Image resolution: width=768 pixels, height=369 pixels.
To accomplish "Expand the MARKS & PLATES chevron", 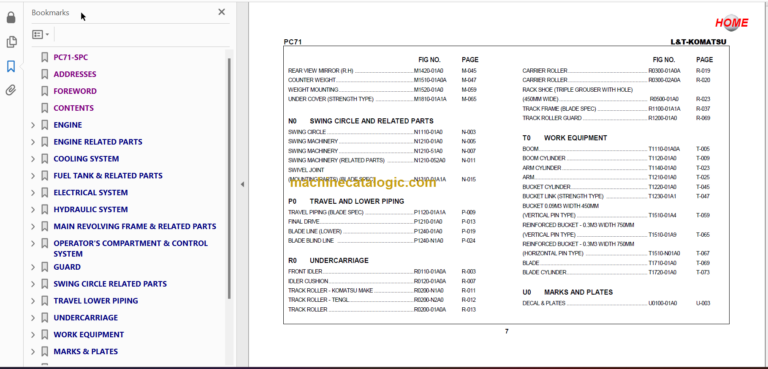I will (33, 352).
